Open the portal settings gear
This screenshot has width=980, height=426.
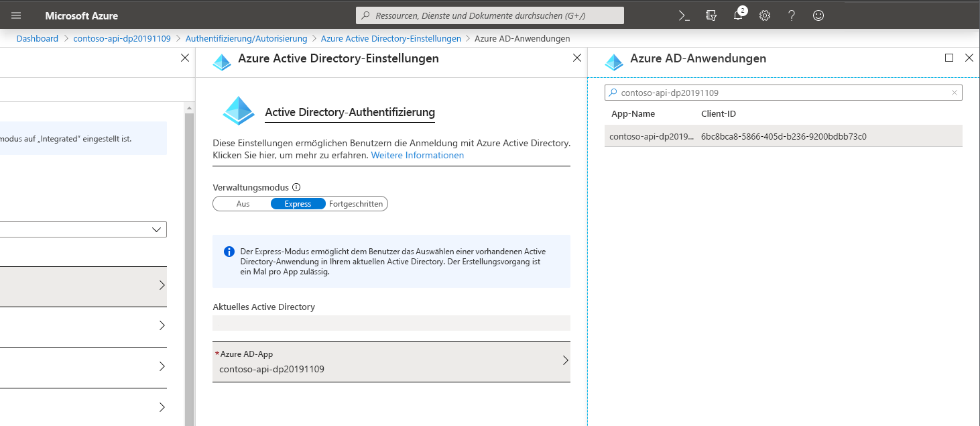point(764,15)
